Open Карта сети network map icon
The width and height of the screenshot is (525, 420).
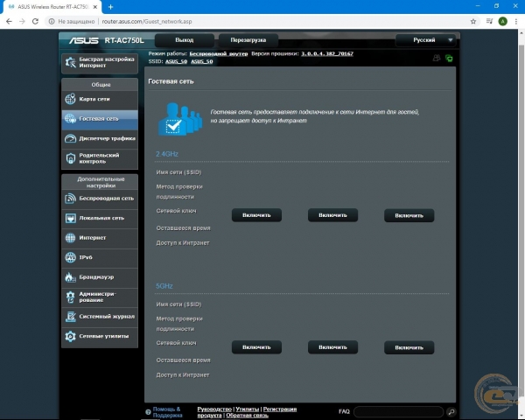(70, 99)
